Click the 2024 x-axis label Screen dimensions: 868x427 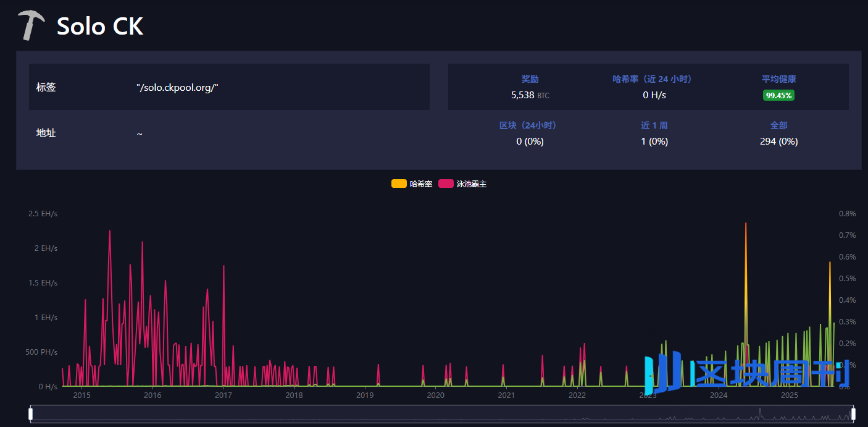click(719, 395)
